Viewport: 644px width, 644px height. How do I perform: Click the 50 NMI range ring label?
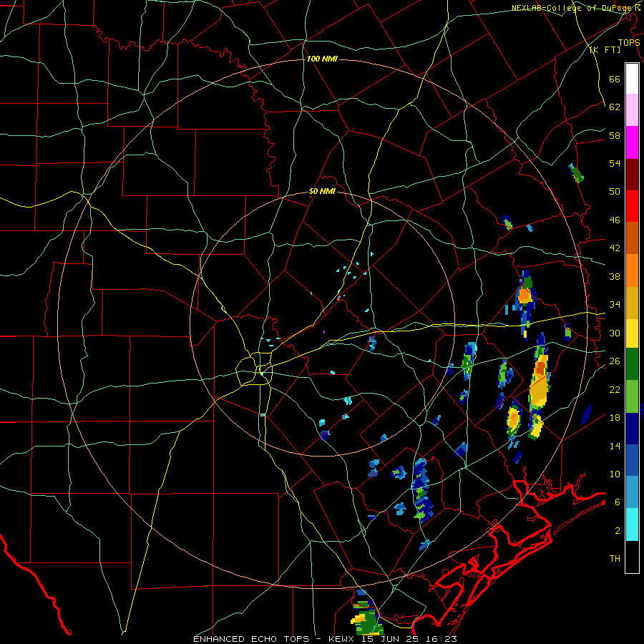tap(323, 192)
